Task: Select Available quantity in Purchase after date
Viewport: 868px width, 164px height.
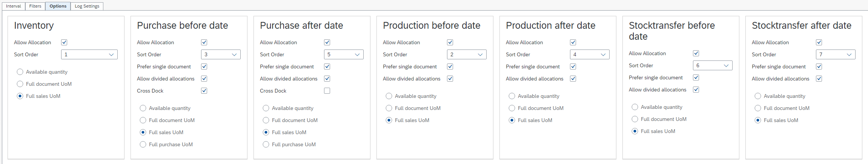Action: coord(266,108)
